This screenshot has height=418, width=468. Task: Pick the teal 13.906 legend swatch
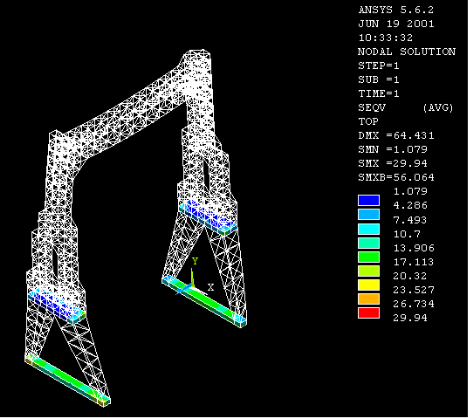click(369, 243)
